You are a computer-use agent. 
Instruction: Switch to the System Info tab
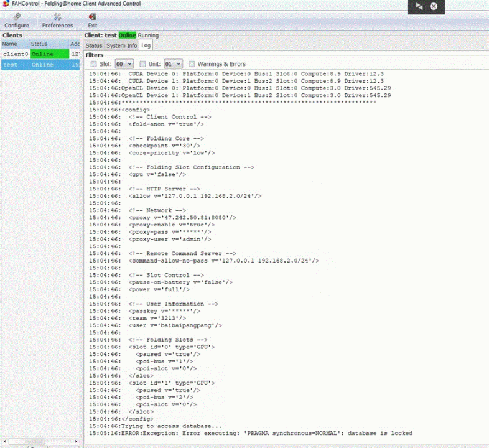[121, 45]
